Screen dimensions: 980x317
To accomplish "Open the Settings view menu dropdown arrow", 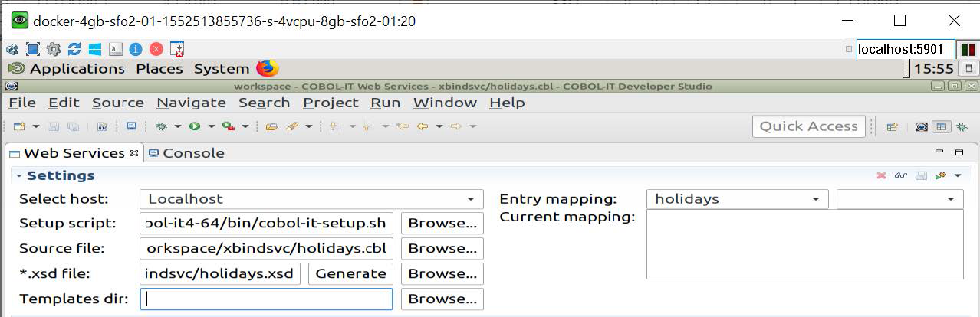I will point(958,175).
